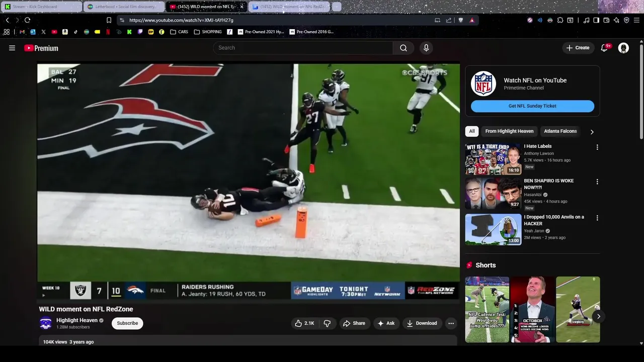Select the All filter chip
The width and height of the screenshot is (644, 362).
tap(472, 131)
